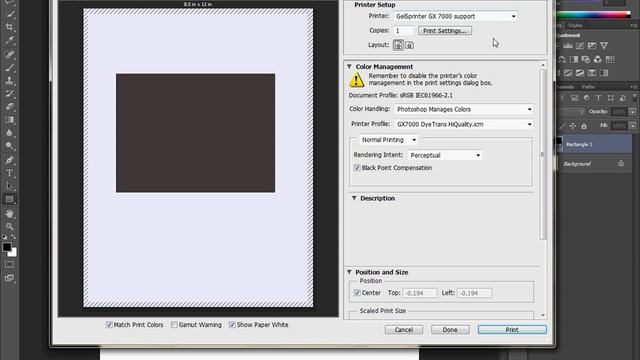
Task: Add a Vibrance adjustment
Action: pos(604,46)
